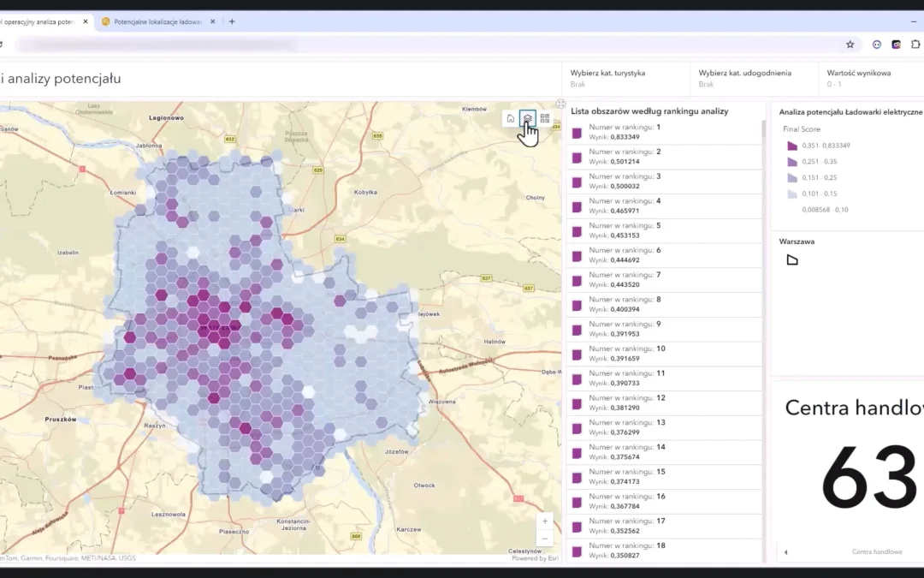This screenshot has height=578, width=924.
Task: Click the round face extension icon in toolbar
Action: point(877,45)
